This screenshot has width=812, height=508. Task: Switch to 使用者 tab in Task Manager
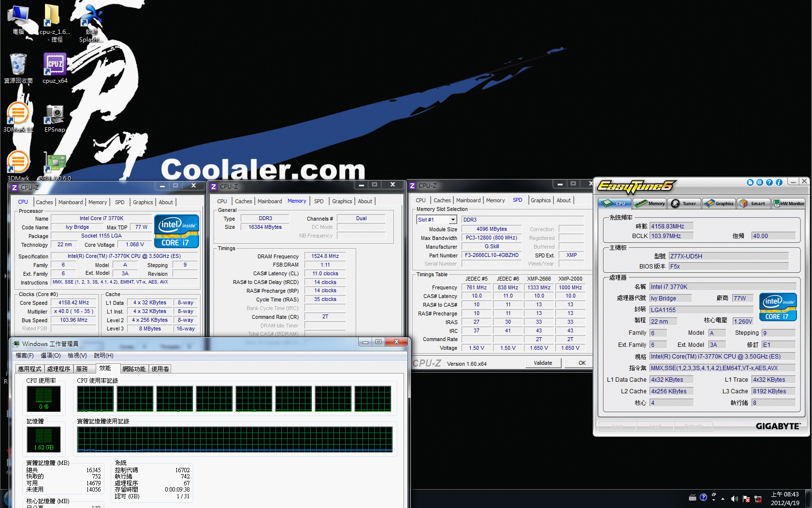pyautogui.click(x=160, y=369)
